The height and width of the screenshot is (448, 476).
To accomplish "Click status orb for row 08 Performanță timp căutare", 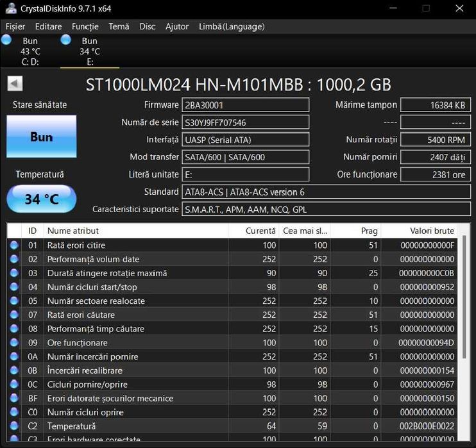I will point(14,329).
